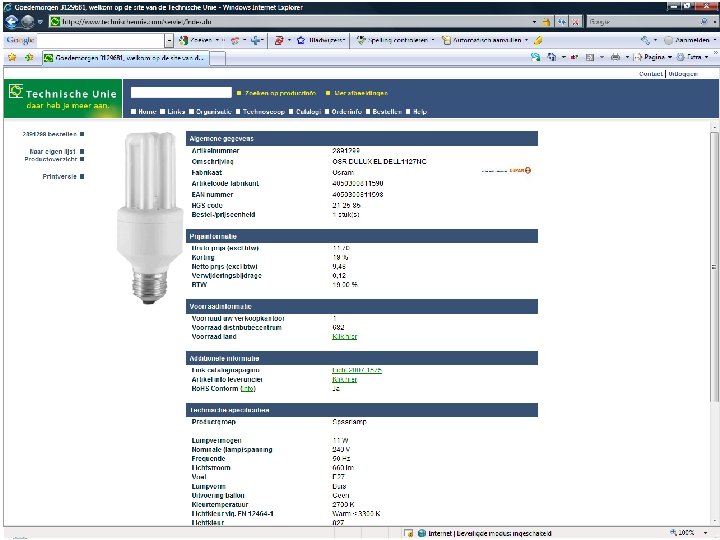Click the Bladwijzers star icon

[x=301, y=40]
